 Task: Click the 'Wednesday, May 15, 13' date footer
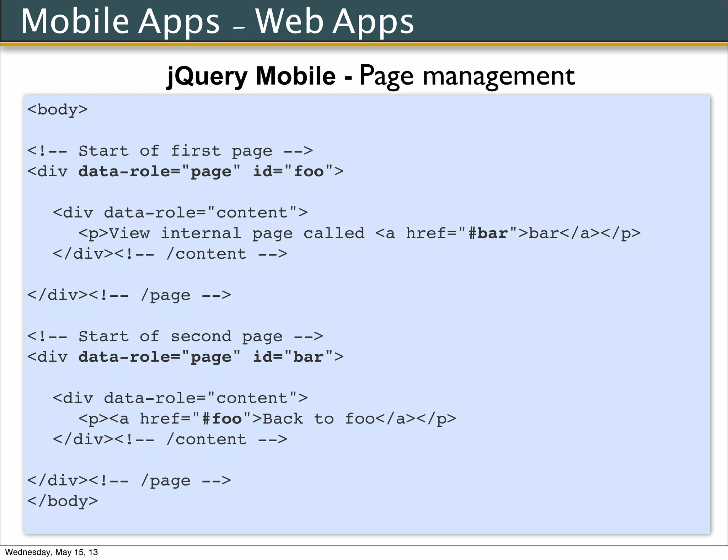(52, 552)
